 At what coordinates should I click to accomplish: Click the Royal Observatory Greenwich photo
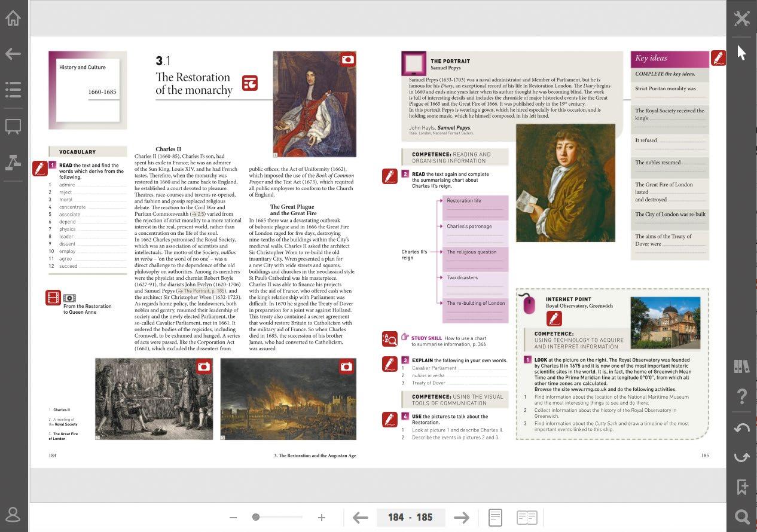point(666,323)
